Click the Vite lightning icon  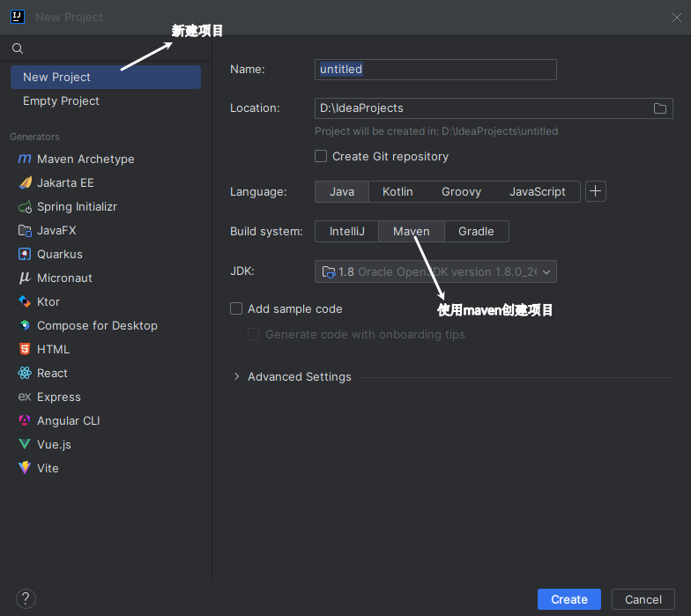[x=25, y=467]
